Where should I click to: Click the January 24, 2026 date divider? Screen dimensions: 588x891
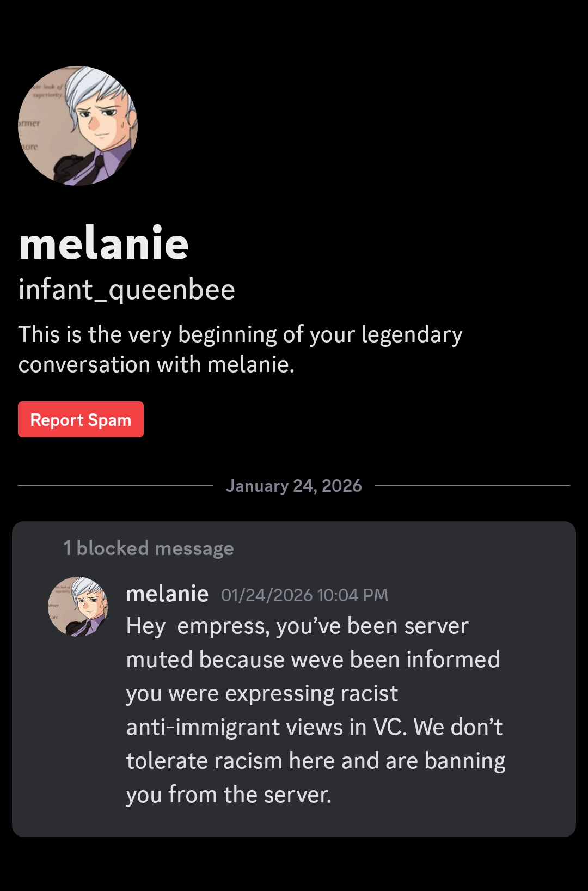(x=293, y=486)
